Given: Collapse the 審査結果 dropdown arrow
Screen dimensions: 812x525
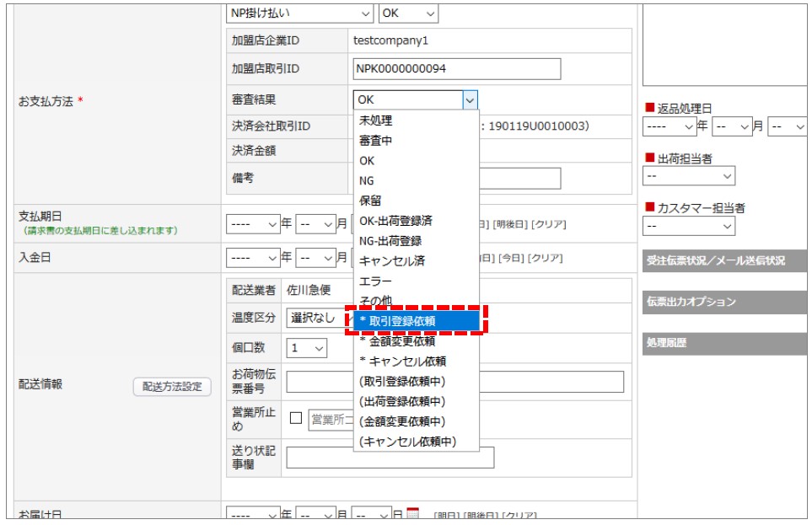Looking at the screenshot, I should pyautogui.click(x=470, y=100).
